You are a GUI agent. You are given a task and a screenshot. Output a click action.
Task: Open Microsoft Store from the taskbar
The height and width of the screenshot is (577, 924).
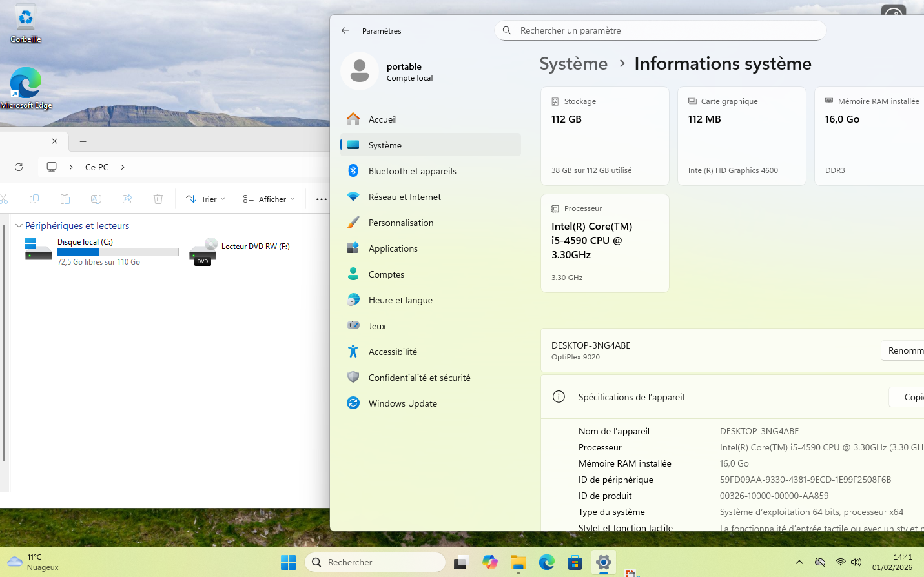pos(575,562)
